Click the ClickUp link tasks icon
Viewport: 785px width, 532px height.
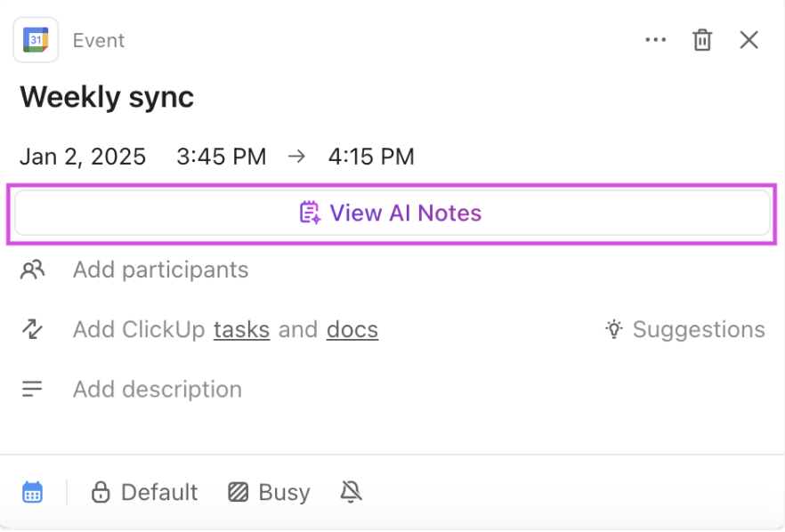[33, 330]
